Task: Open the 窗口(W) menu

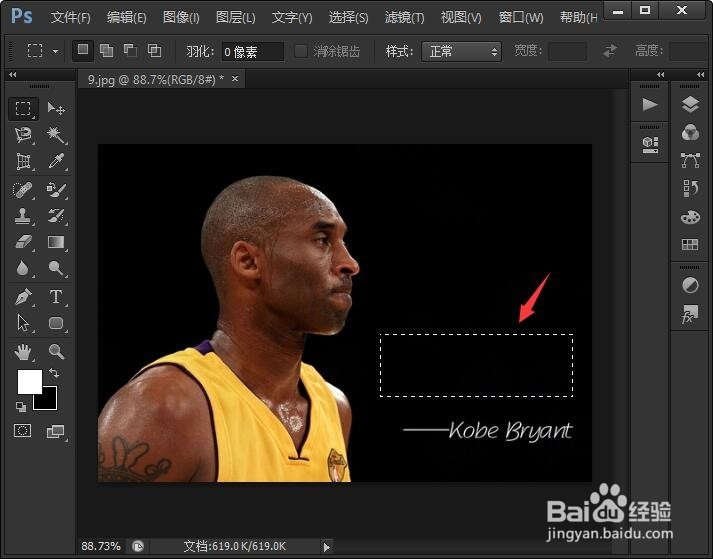Action: point(521,18)
